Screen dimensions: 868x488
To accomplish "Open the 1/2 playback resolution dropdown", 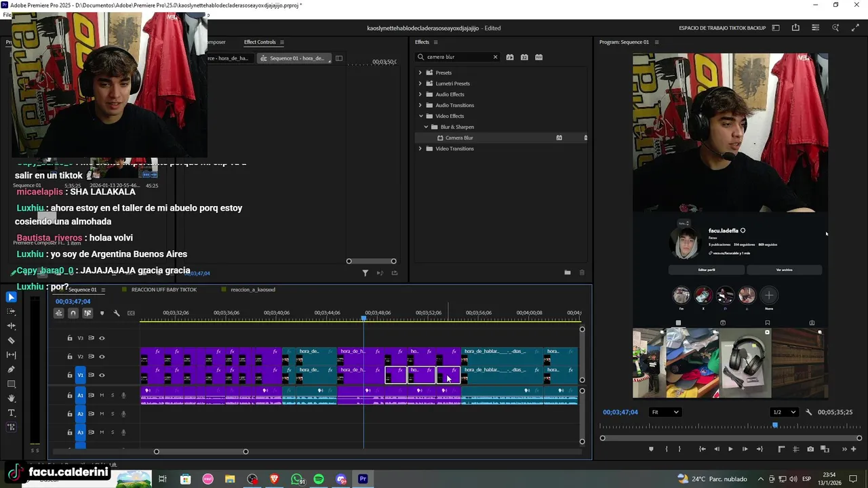I will point(785,412).
